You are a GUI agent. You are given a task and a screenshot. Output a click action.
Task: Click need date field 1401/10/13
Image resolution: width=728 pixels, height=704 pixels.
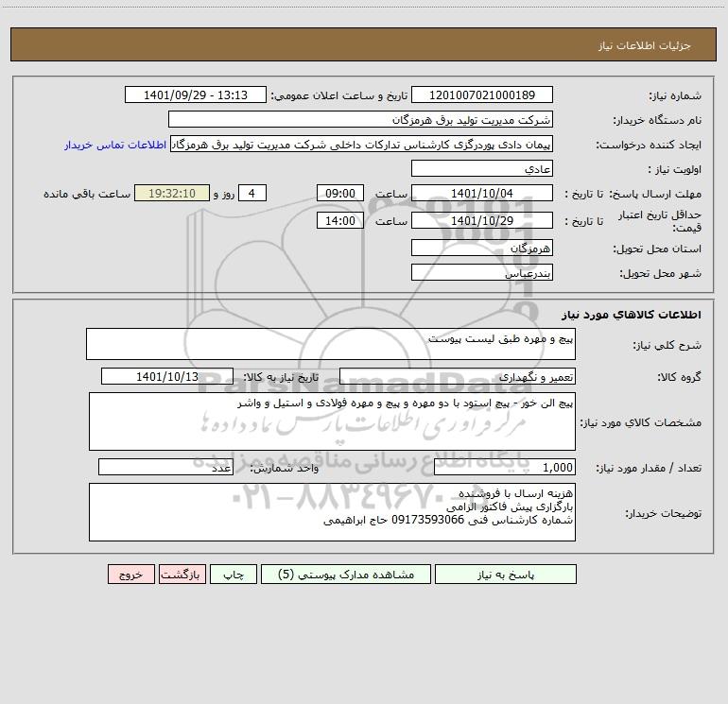pyautogui.click(x=167, y=376)
